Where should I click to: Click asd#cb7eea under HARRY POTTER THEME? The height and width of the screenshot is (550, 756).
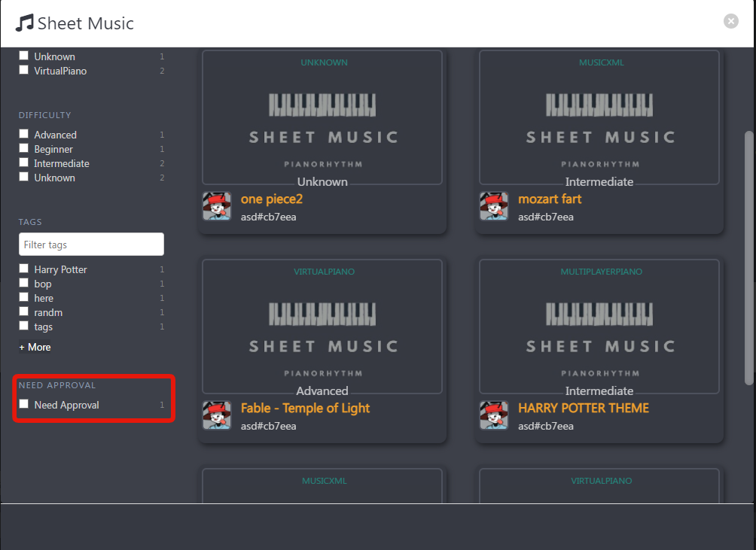click(x=546, y=426)
